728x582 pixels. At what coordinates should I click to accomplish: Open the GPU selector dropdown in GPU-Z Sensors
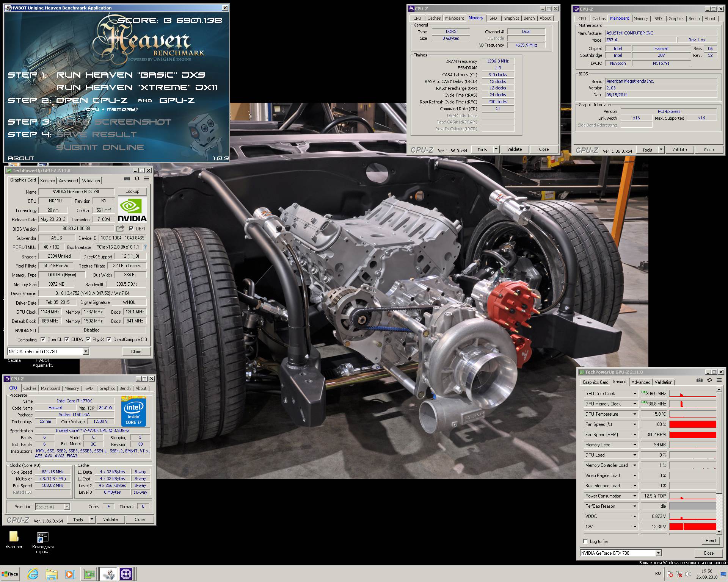(659, 553)
